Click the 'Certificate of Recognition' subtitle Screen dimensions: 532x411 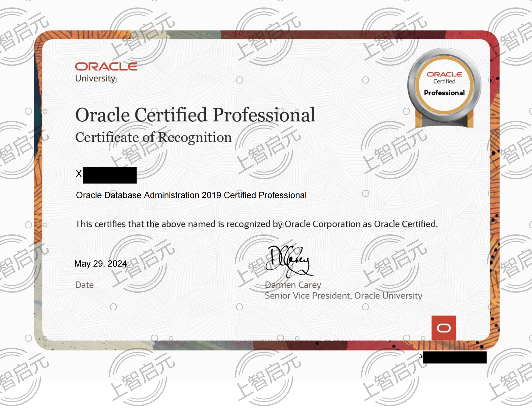(x=153, y=137)
